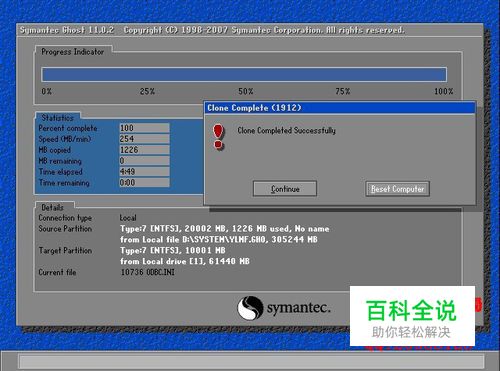Click the full blue progress bar
500x371 pixels.
click(244, 74)
